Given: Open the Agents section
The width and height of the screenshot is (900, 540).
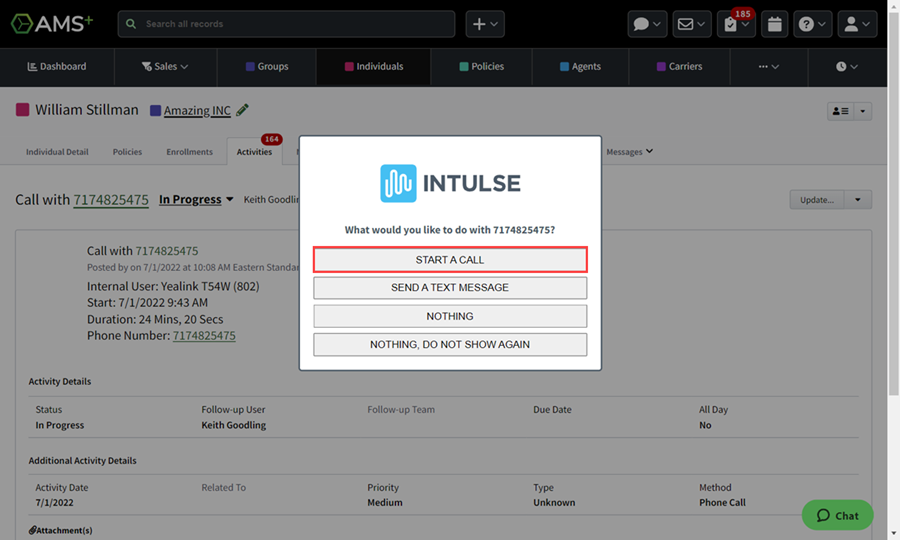Looking at the screenshot, I should 580,67.
